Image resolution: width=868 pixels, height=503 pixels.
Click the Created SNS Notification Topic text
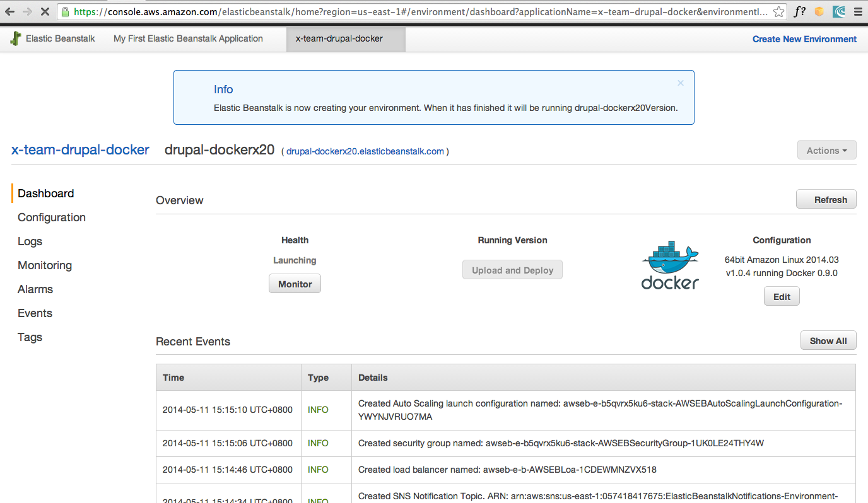click(597, 496)
